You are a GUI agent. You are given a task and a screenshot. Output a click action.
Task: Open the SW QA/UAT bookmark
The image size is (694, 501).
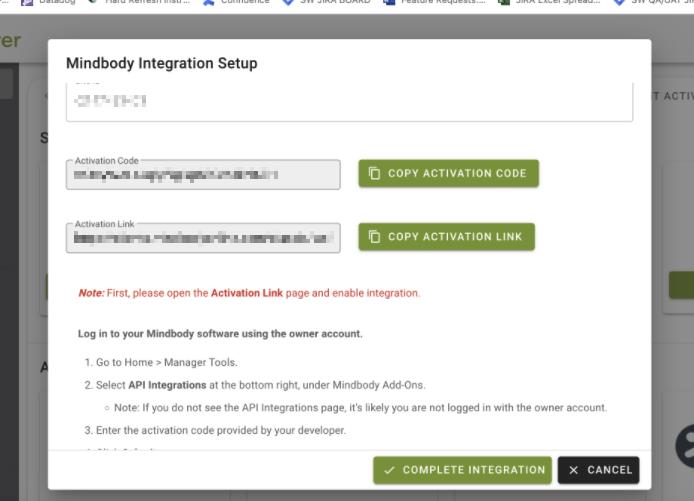click(x=654, y=2)
